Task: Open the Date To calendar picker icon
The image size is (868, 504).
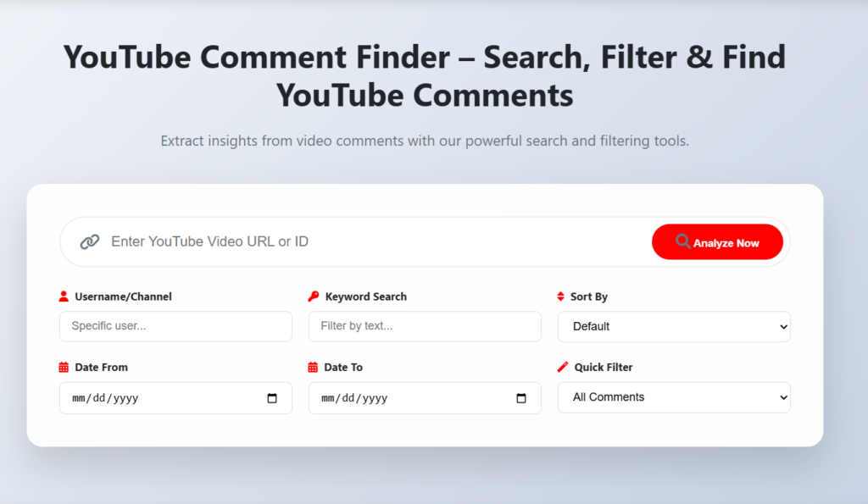Action: pyautogui.click(x=521, y=398)
